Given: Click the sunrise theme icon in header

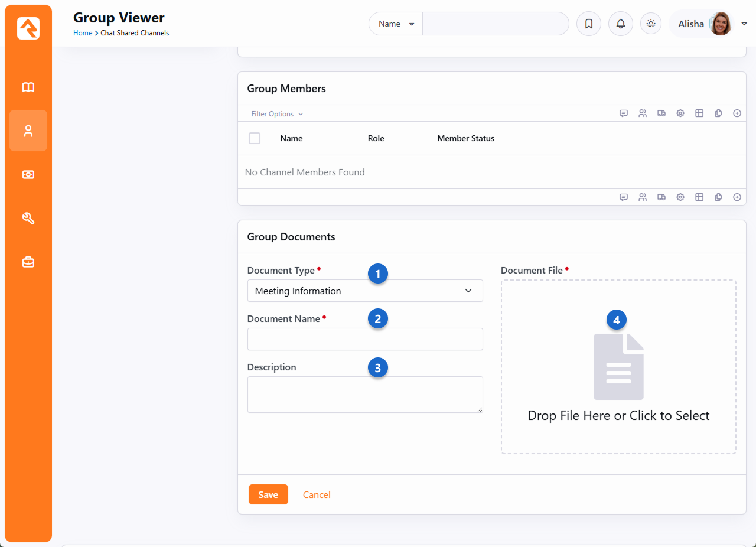Looking at the screenshot, I should coord(651,24).
